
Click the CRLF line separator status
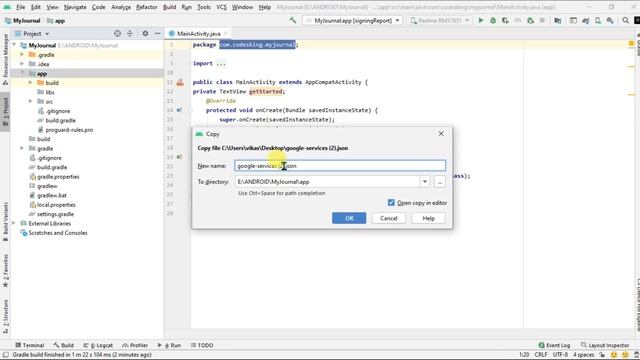[541, 355]
